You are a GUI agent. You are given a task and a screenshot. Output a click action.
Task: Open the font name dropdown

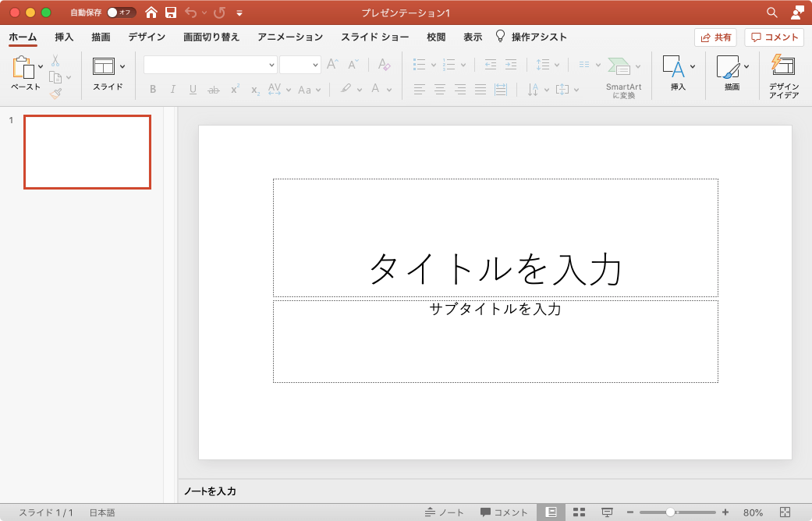coord(211,65)
